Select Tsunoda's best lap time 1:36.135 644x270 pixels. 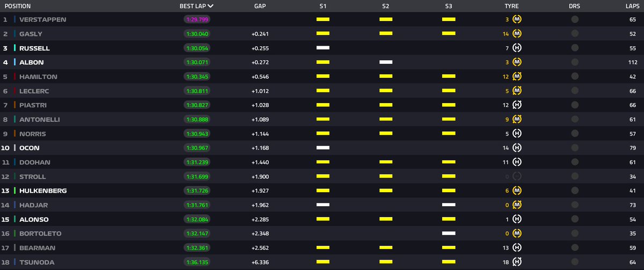coord(197,262)
